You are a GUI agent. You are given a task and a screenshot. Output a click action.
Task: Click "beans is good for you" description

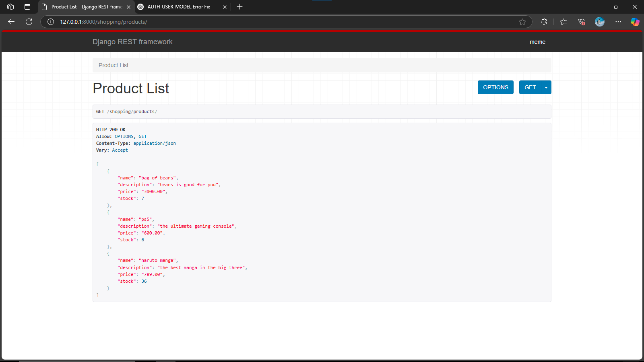tap(188, 185)
